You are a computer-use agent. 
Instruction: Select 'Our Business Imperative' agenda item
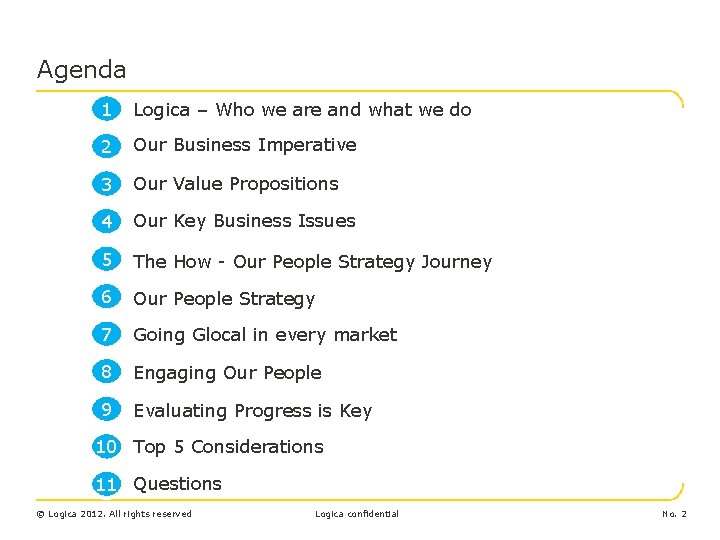coord(245,145)
